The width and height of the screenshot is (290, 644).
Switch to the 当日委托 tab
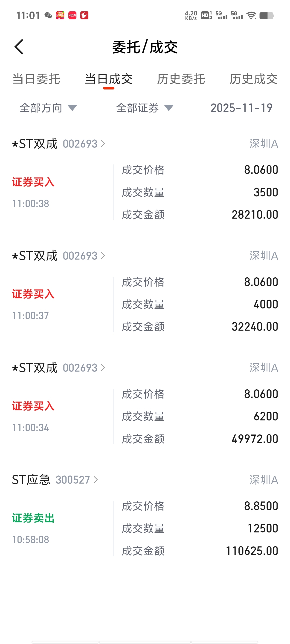click(36, 79)
